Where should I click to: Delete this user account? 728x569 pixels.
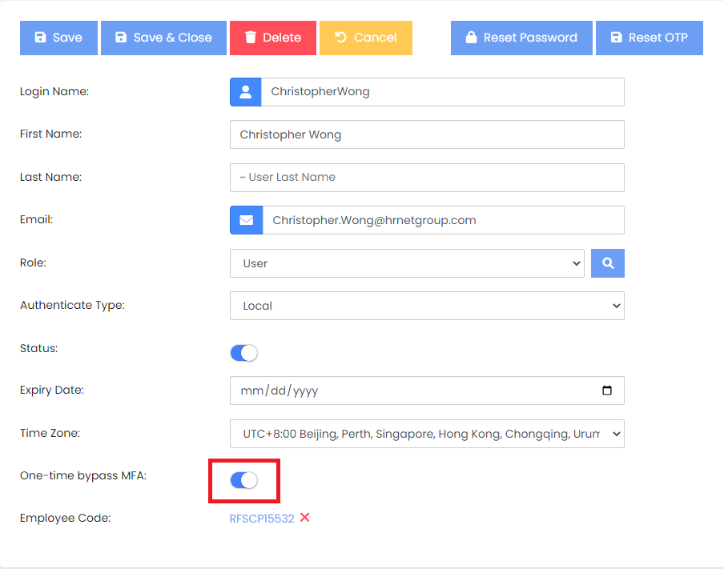[x=273, y=38]
